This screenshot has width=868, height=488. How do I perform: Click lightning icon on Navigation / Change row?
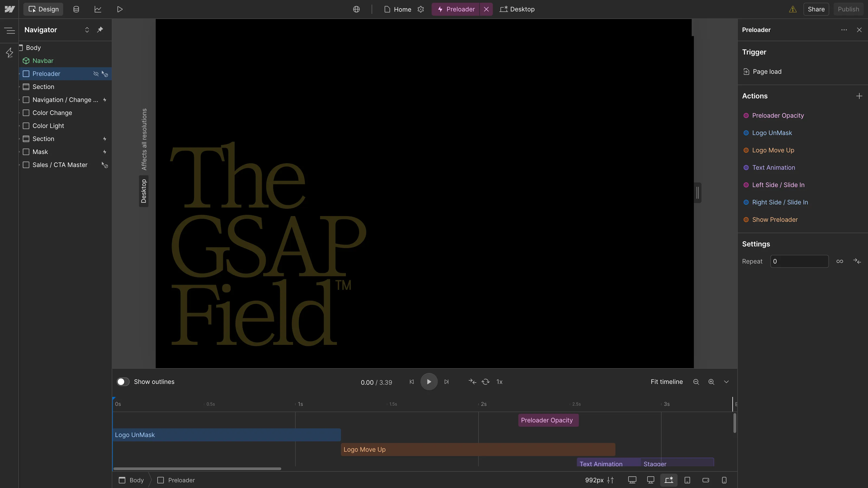coord(105,100)
